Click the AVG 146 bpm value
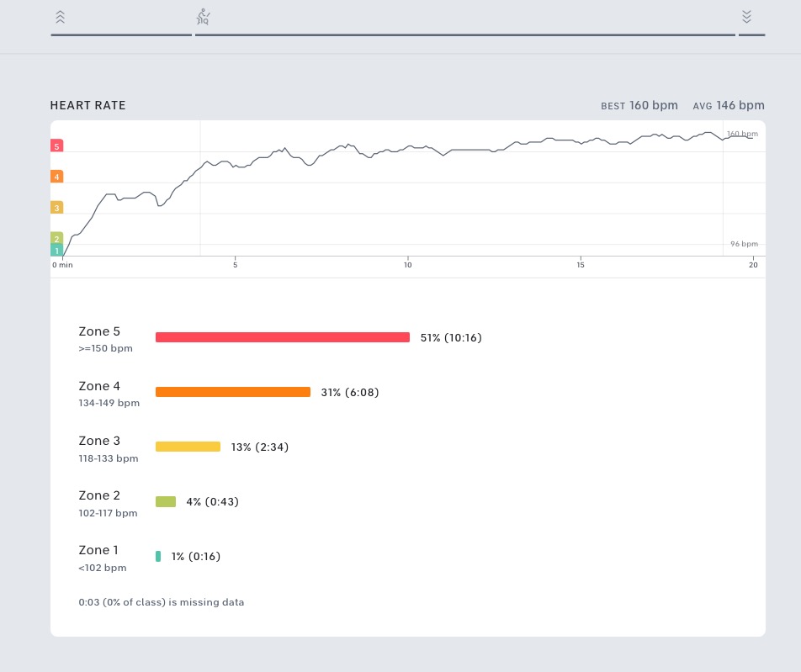801x672 pixels. 729,105
